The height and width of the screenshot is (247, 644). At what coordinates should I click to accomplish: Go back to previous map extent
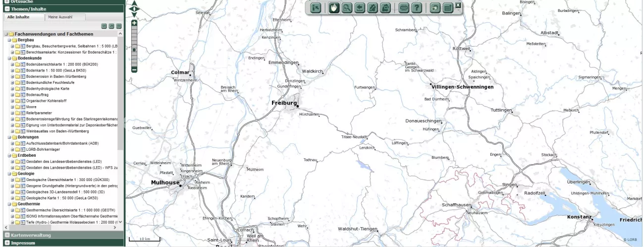[359, 8]
